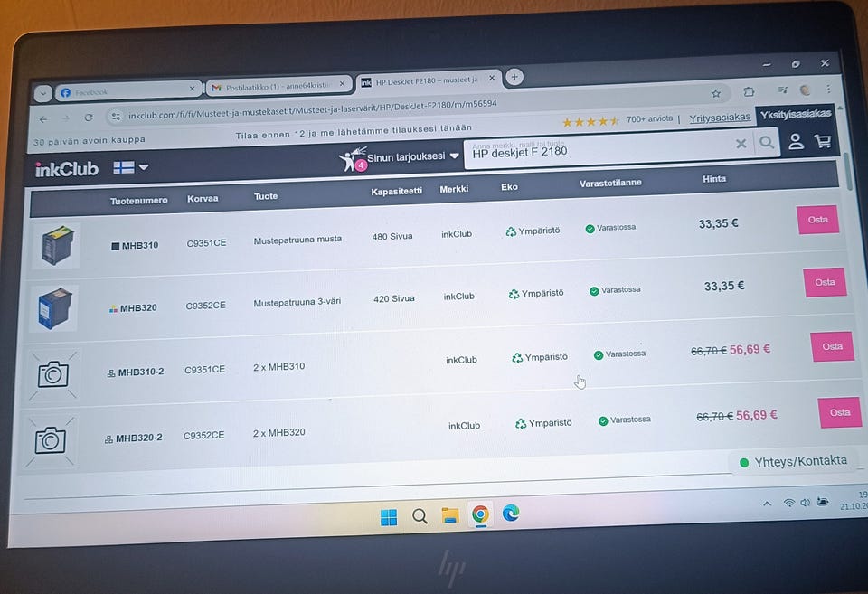868x594 pixels.
Task: Open product number MHB320-2
Action: coord(138,438)
